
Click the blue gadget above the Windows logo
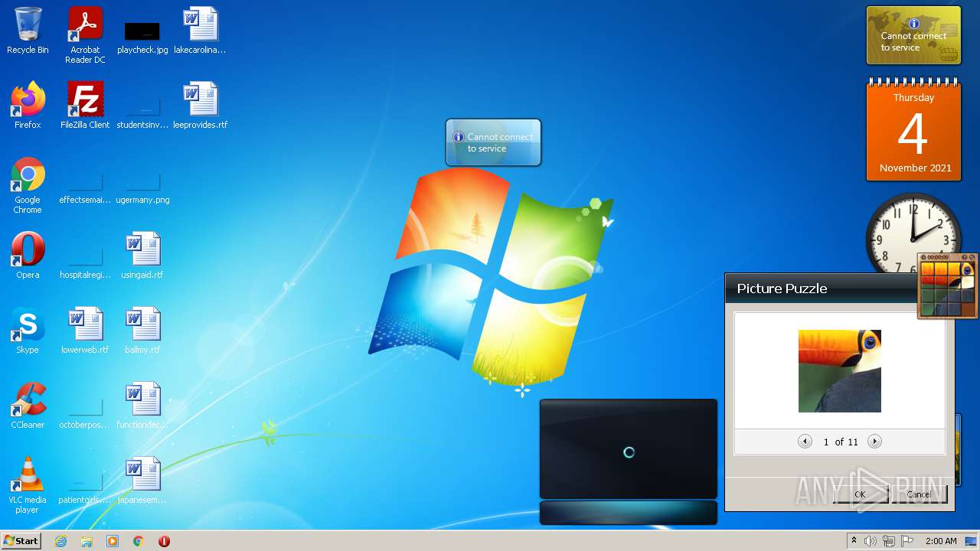click(x=493, y=142)
